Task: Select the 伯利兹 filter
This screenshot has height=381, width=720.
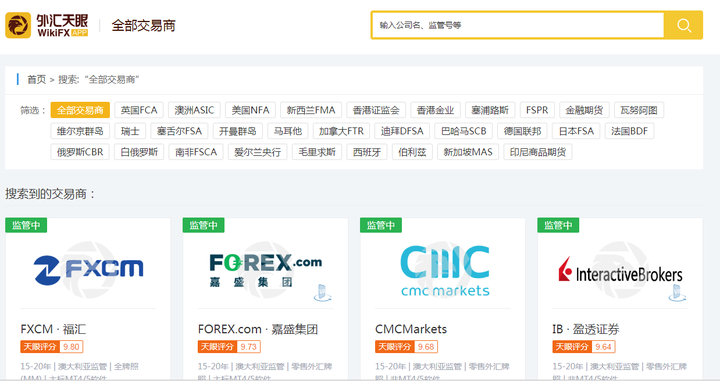Action: (412, 152)
